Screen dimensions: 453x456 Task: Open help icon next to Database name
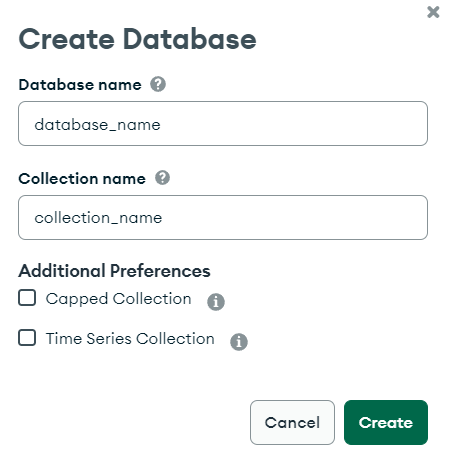(x=158, y=84)
